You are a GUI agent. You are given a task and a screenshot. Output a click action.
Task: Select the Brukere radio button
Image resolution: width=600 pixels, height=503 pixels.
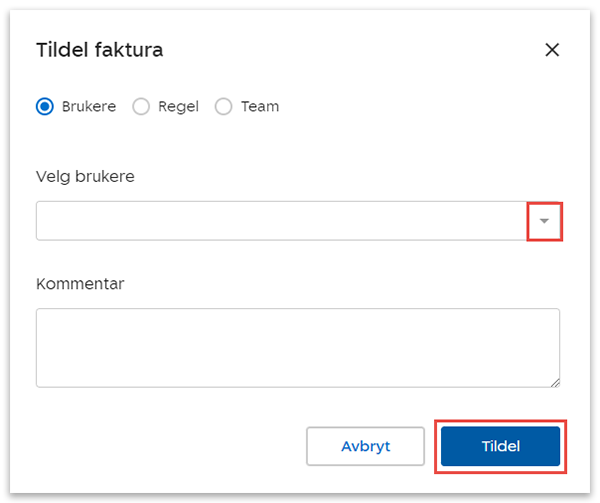(x=44, y=106)
